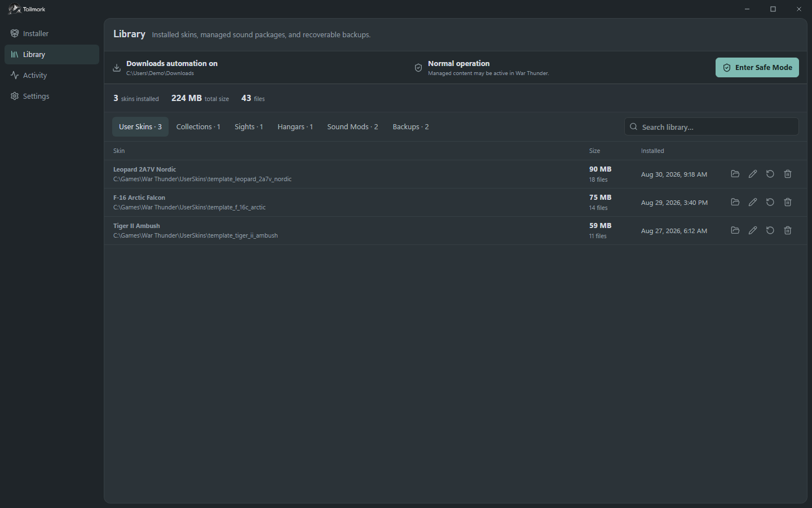Viewport: 812px width, 508px height.
Task: Delete the Leopard 2A7V Nordic skin
Action: coord(788,174)
